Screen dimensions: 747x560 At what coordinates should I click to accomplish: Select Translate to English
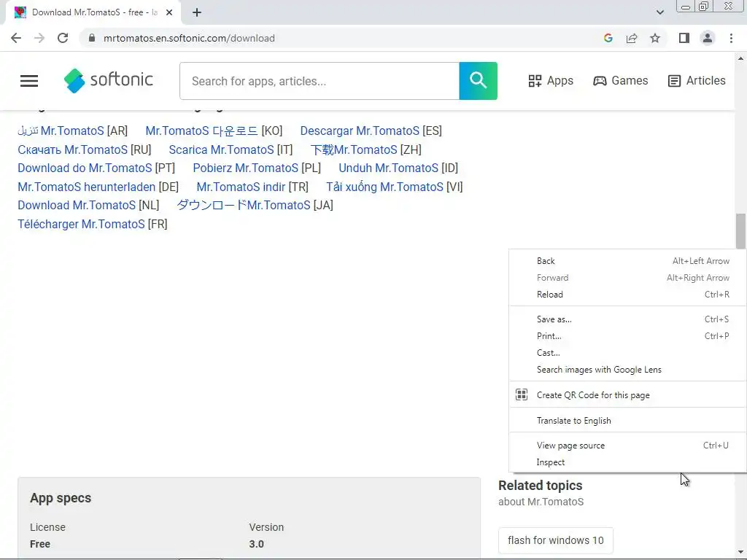click(x=627, y=421)
